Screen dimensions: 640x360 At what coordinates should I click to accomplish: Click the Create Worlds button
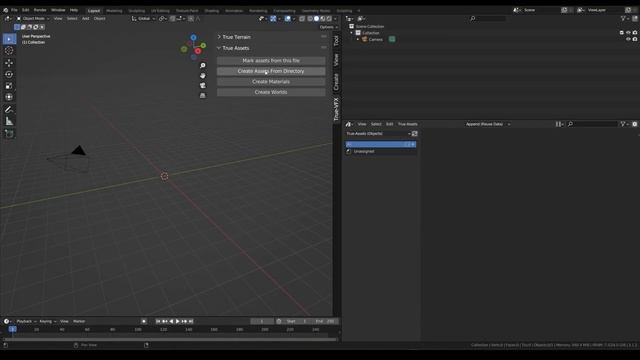point(271,92)
